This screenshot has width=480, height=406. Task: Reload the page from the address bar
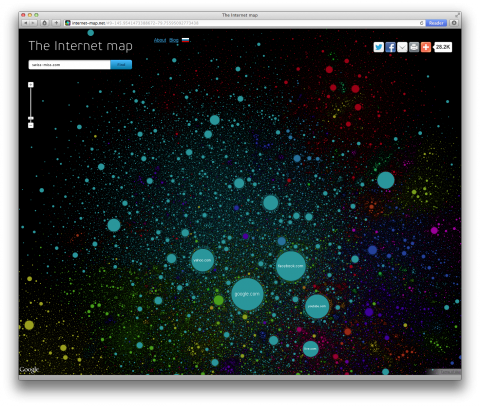[x=421, y=23]
